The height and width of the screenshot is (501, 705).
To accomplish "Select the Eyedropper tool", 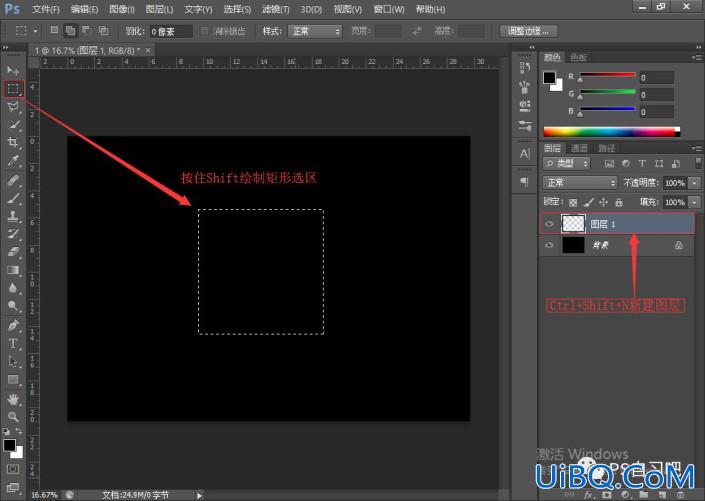I will (13, 161).
